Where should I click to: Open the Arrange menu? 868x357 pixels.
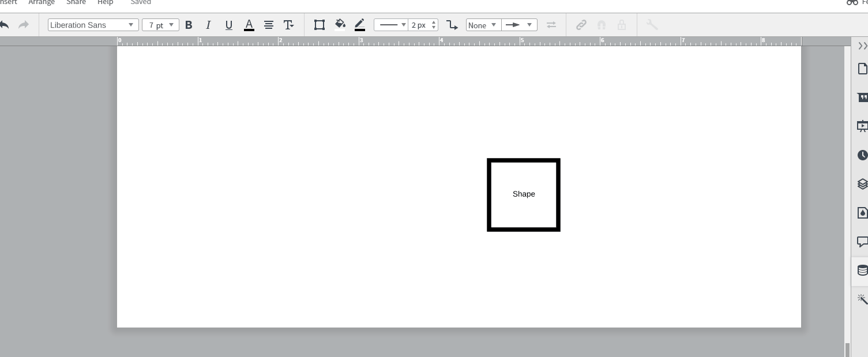[x=41, y=3]
